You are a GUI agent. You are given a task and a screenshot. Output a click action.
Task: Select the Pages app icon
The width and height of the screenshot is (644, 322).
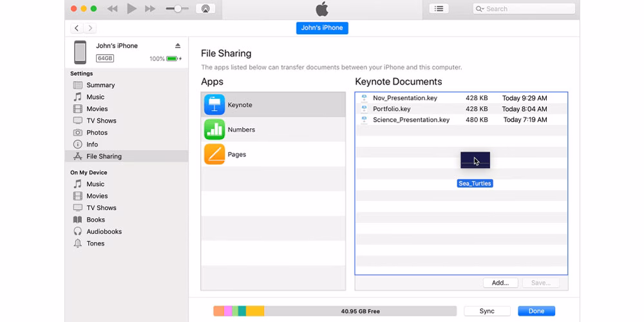pyautogui.click(x=214, y=154)
